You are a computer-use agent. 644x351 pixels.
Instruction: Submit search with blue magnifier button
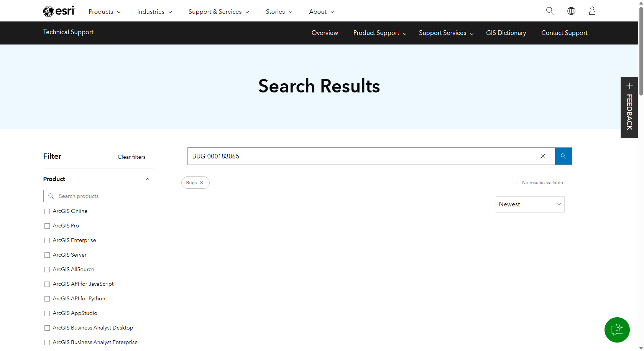pyautogui.click(x=563, y=156)
